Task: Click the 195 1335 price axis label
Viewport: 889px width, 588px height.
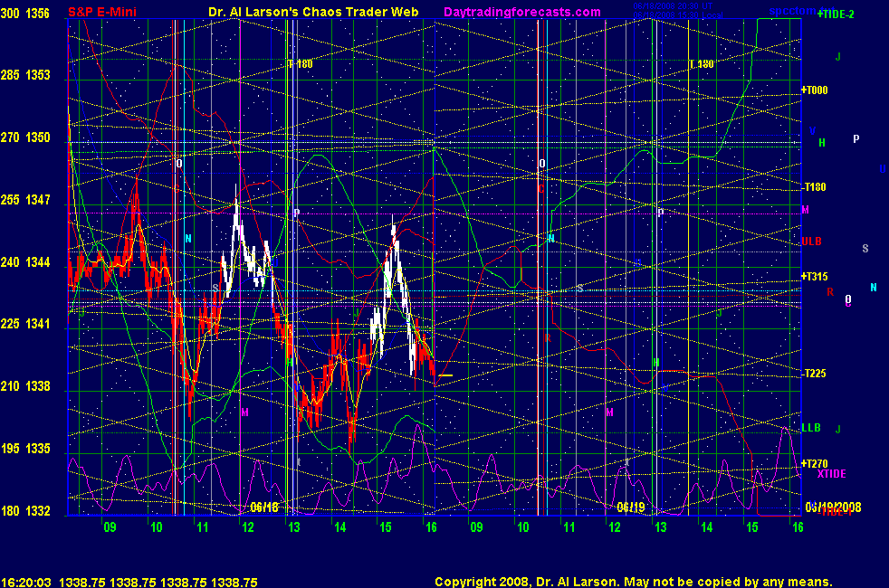Action: point(25,448)
